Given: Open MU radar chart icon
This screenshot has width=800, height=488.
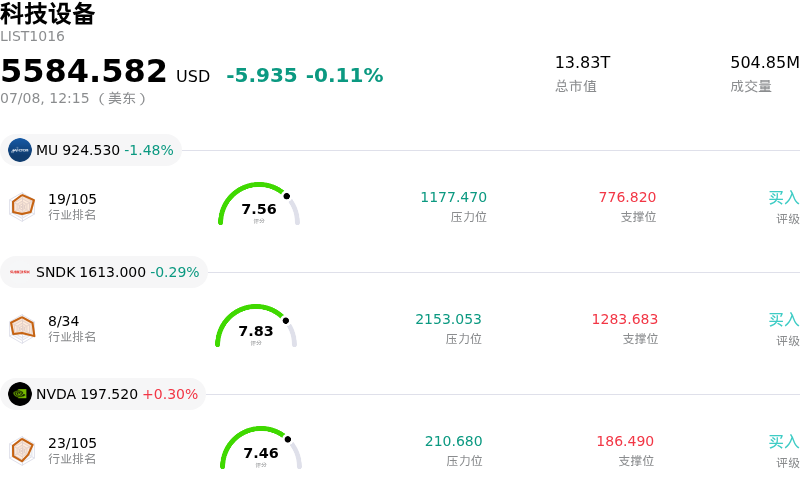Looking at the screenshot, I should click(22, 206).
